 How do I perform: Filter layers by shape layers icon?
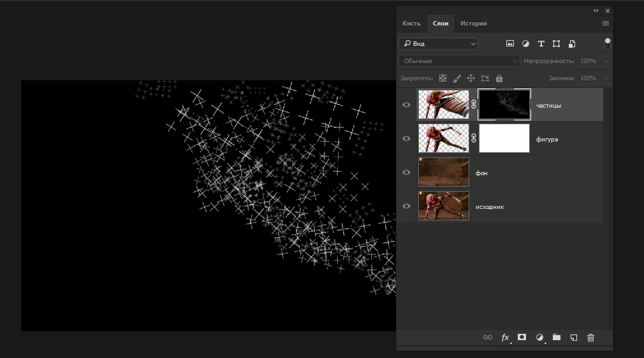556,43
